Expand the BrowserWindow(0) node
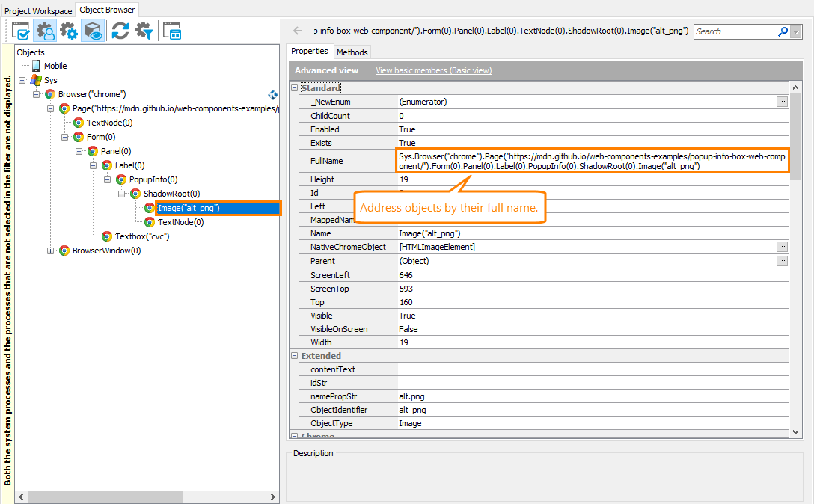 pyautogui.click(x=52, y=251)
